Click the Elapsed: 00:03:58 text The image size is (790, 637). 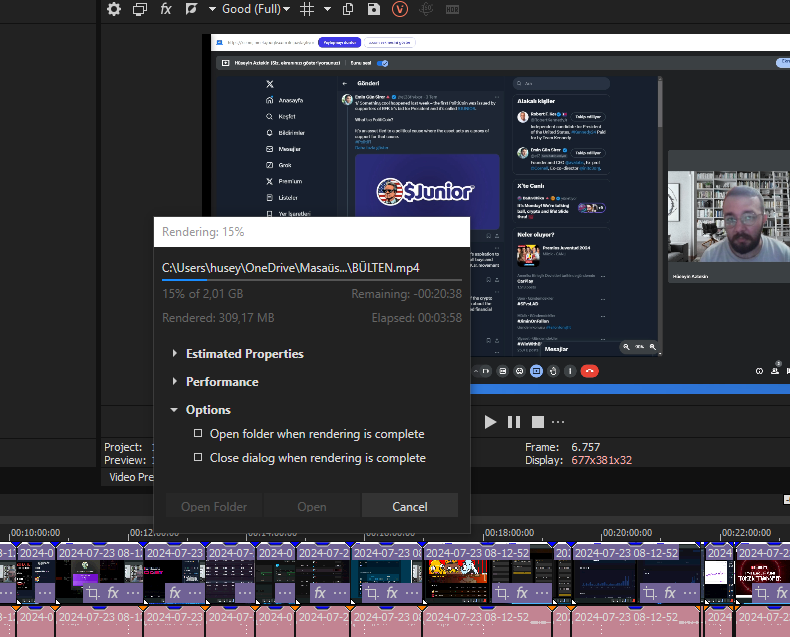point(417,318)
